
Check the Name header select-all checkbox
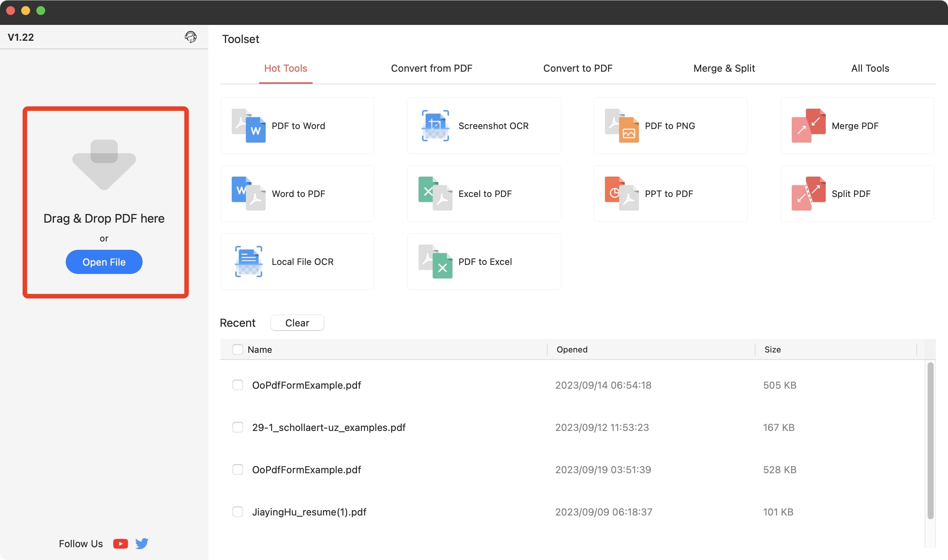click(x=237, y=349)
